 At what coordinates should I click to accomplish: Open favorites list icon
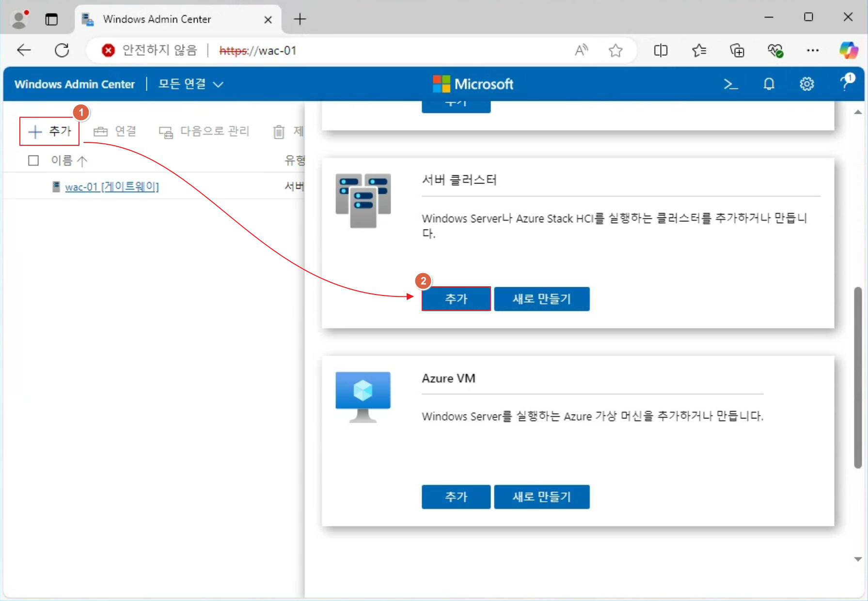699,50
